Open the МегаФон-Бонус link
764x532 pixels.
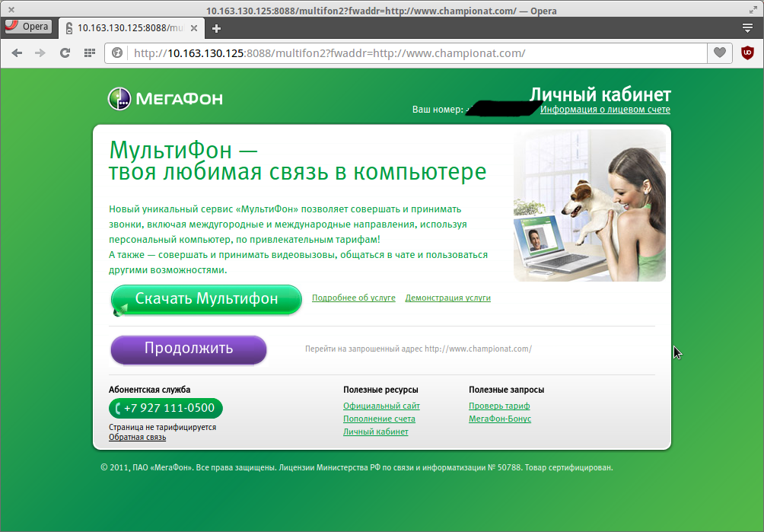[500, 419]
